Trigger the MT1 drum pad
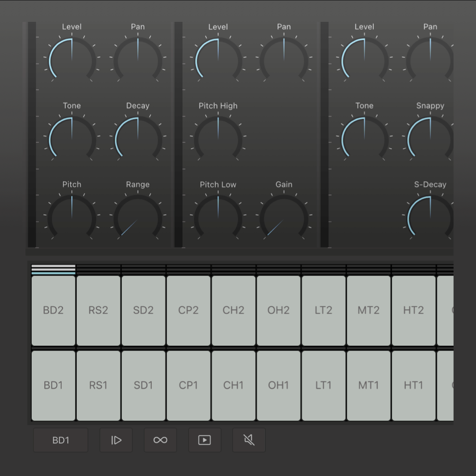 (x=369, y=385)
